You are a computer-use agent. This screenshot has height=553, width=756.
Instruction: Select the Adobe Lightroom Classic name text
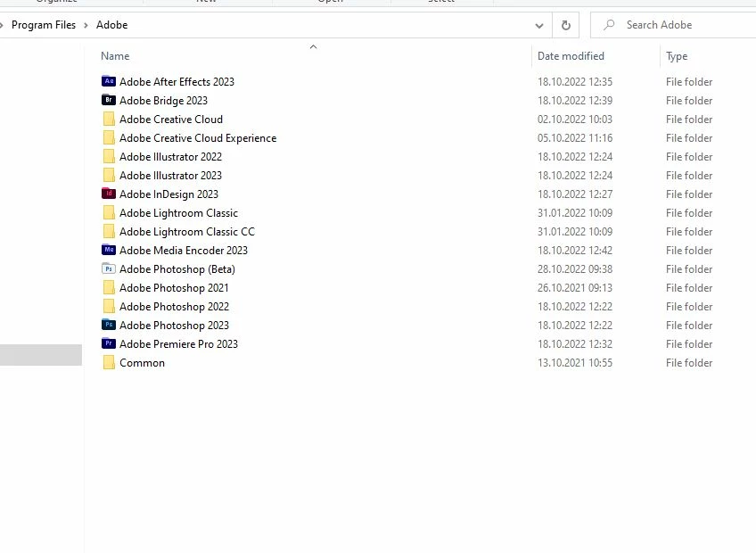(179, 213)
